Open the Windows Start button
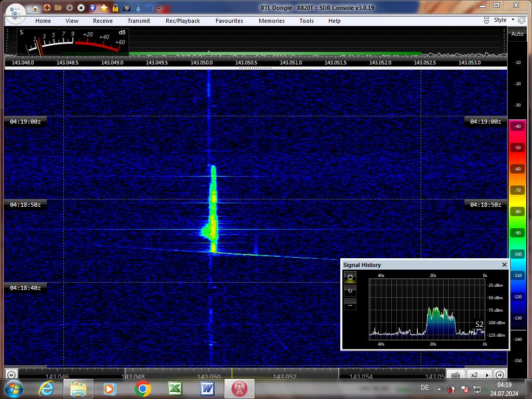Viewport: 532px width, 399px height. click(x=14, y=389)
